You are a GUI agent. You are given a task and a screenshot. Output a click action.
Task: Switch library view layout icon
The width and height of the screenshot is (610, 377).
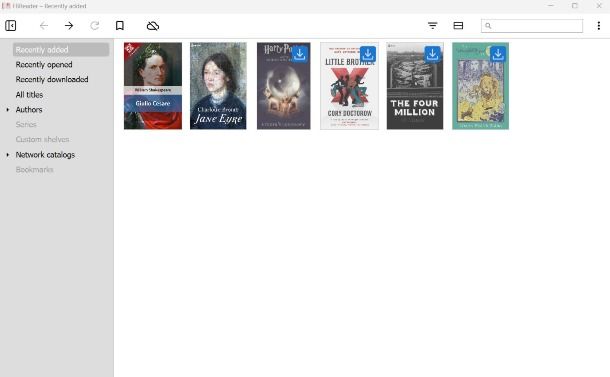(x=458, y=26)
